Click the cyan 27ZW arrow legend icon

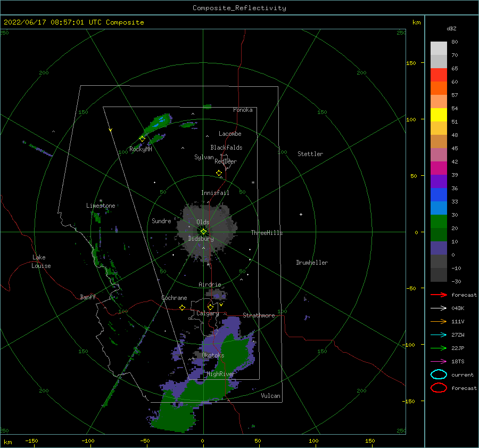coord(439,335)
